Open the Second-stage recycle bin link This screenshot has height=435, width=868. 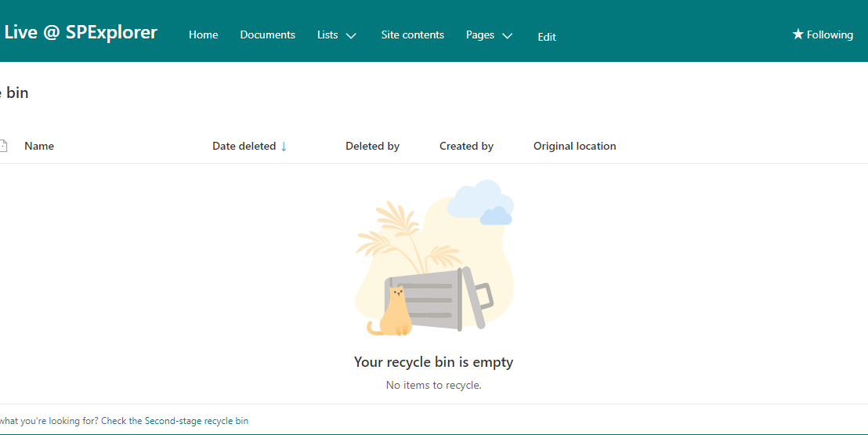pyautogui.click(x=197, y=421)
